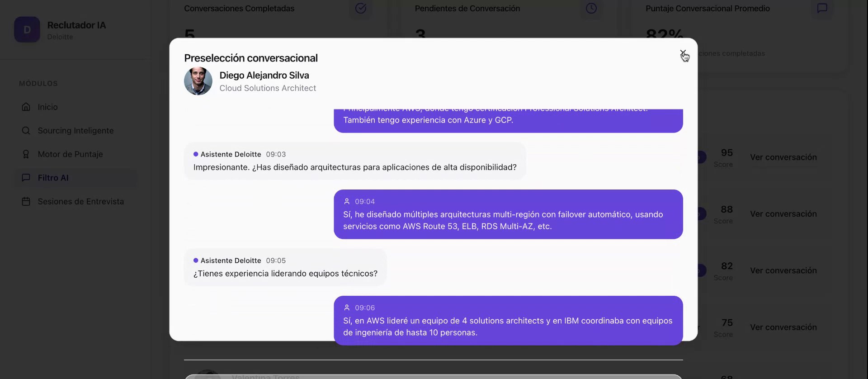This screenshot has width=868, height=379.
Task: Click Conversaciones Completadas heading
Action: 239,9
